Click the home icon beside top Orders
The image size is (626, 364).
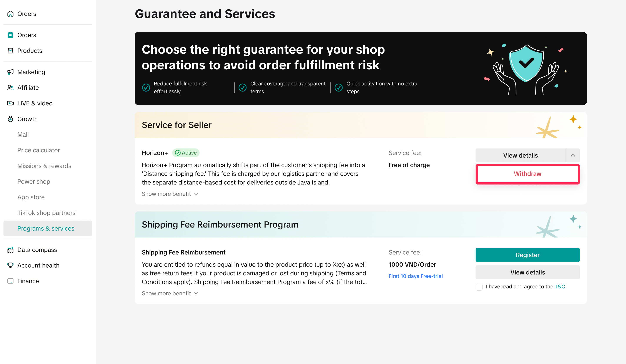(10, 14)
